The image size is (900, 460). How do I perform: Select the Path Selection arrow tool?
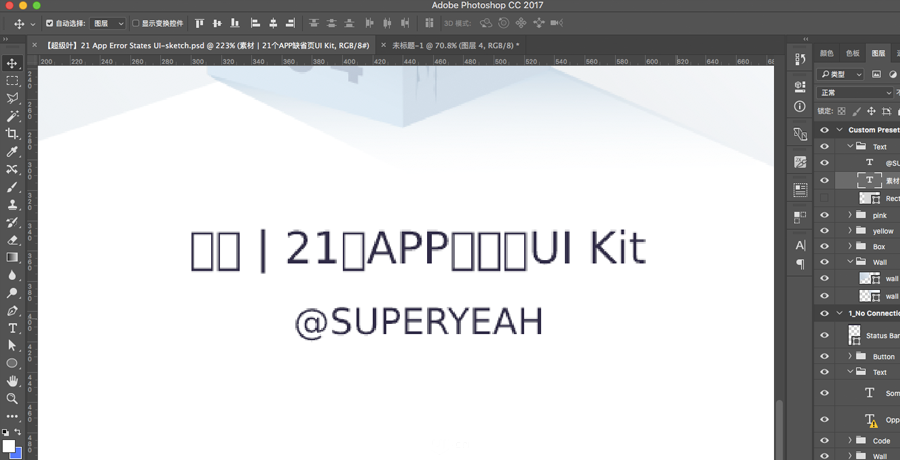11,346
